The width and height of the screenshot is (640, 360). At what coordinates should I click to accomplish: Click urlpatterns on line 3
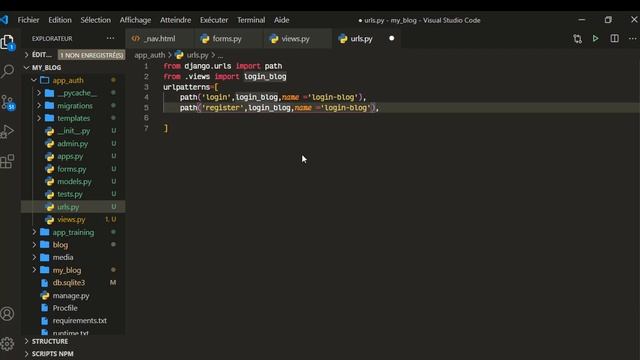(187, 87)
